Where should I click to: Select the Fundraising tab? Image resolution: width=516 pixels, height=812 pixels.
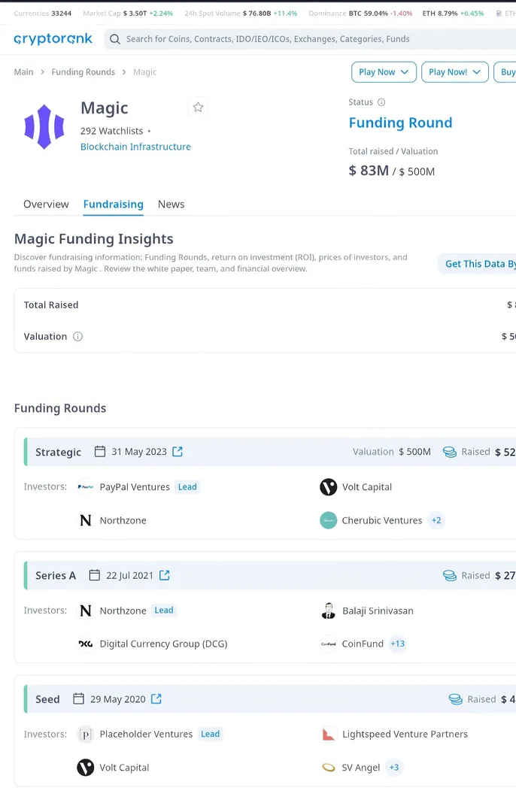114,204
